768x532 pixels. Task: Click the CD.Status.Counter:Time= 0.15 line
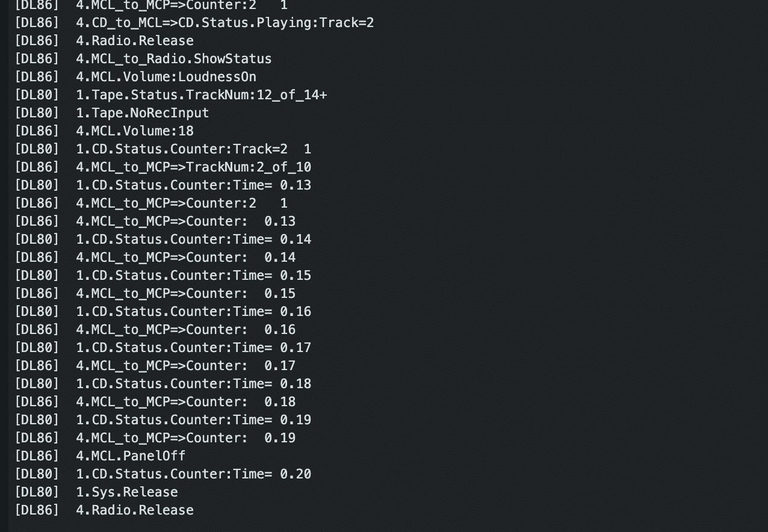[x=163, y=276]
